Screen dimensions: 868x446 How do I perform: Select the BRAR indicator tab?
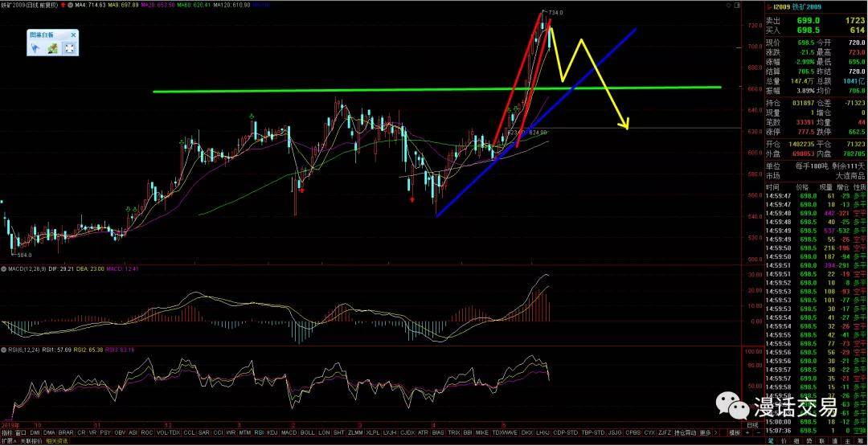pos(66,432)
